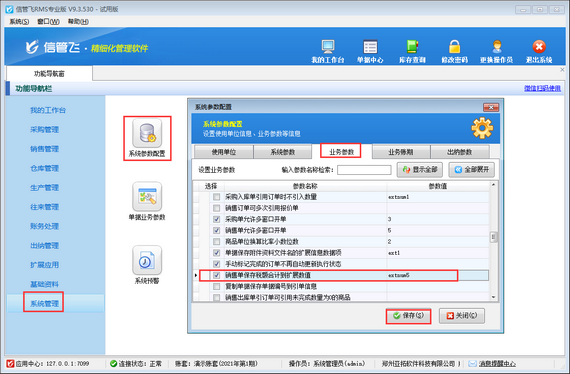Click scrollbar down arrow in parameter list

(493, 297)
